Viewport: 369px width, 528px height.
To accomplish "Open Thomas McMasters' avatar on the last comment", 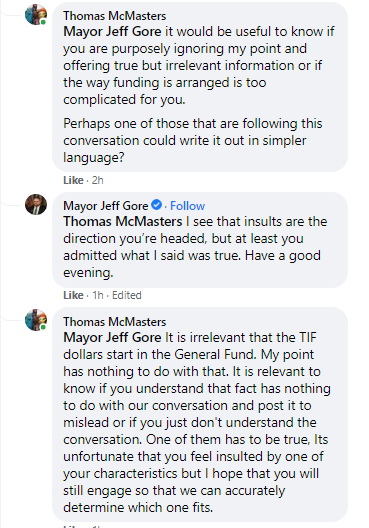I will [36, 320].
